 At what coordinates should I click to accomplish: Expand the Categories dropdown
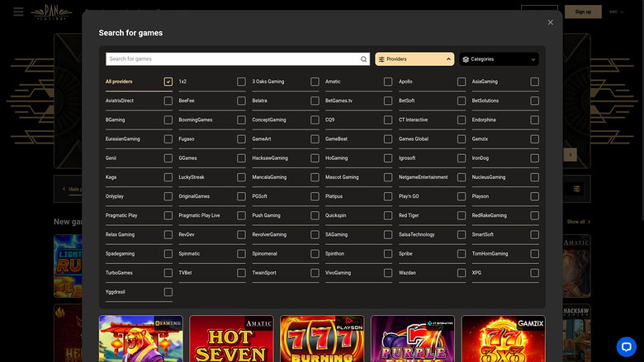[533, 59]
